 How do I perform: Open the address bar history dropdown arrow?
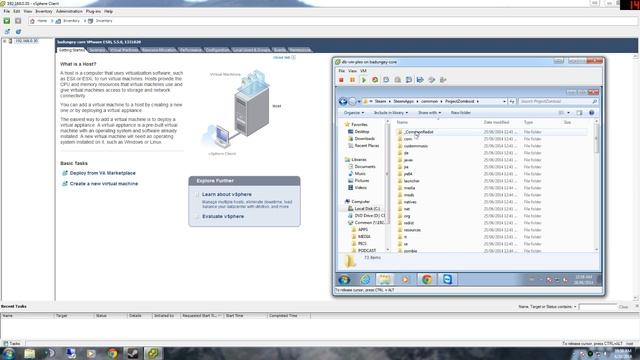[x=504, y=101]
